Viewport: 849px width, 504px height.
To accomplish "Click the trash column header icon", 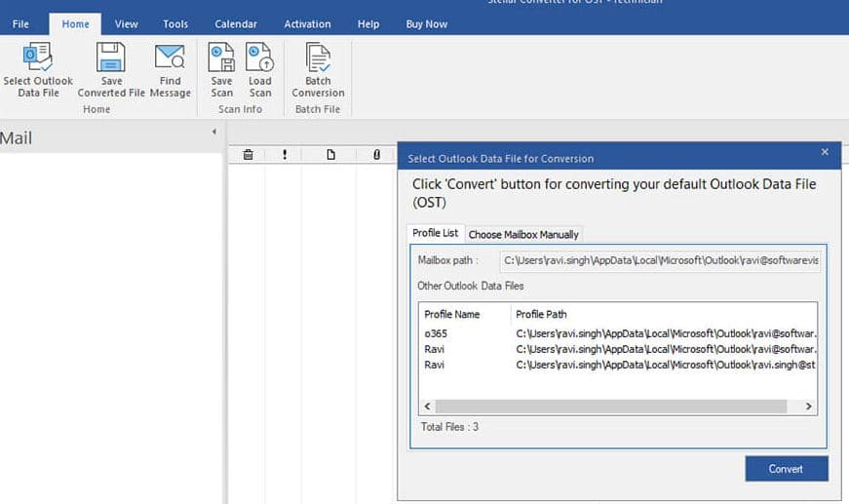I will pyautogui.click(x=248, y=155).
